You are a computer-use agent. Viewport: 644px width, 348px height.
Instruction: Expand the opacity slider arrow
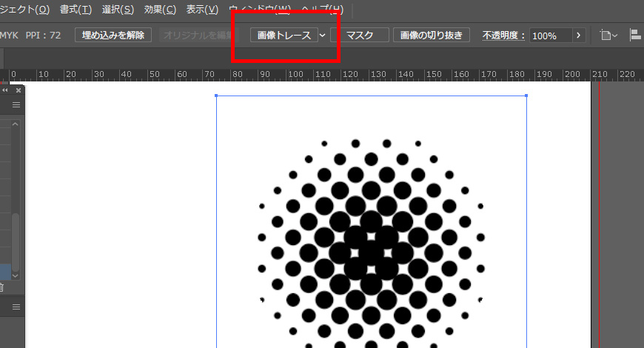[x=578, y=36]
